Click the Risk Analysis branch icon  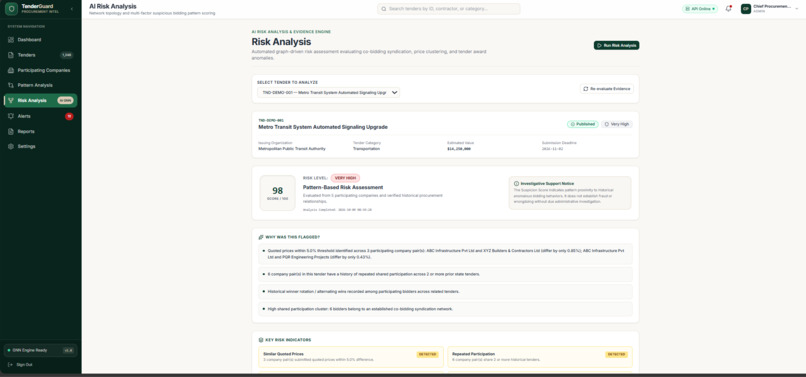(11, 100)
